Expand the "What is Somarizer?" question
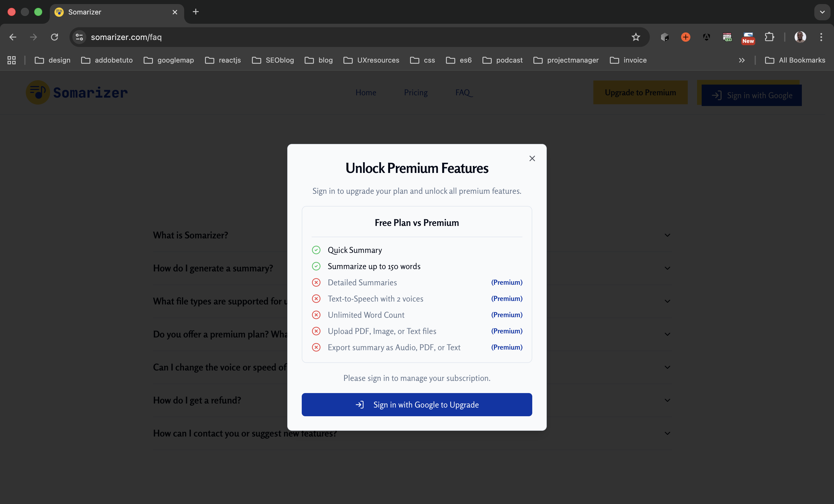Image resolution: width=834 pixels, height=504 pixels. pos(191,235)
